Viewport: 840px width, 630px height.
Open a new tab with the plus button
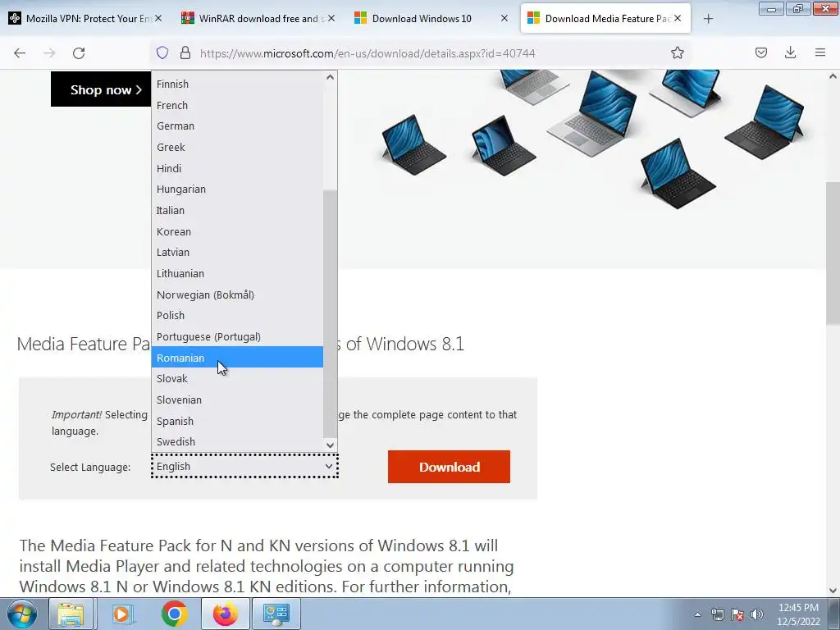[708, 19]
